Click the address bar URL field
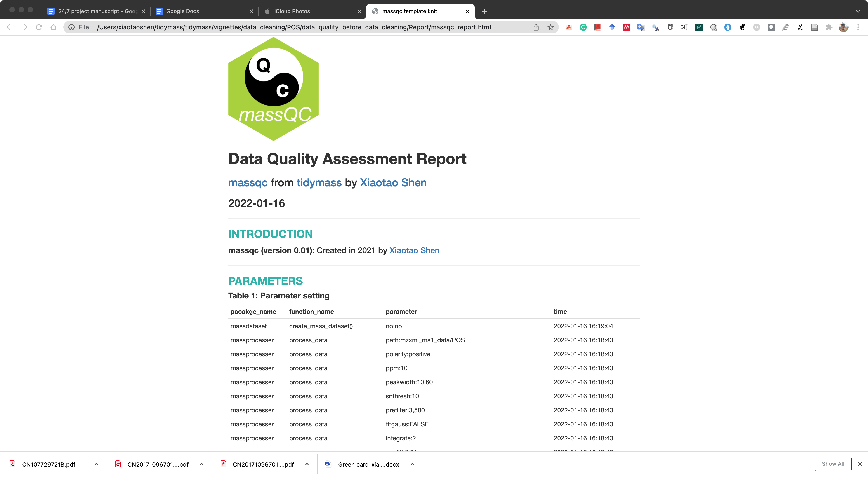868x477 pixels. [x=293, y=27]
